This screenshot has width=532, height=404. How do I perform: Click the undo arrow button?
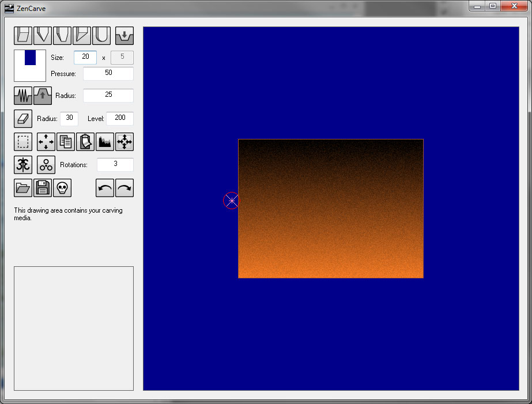coord(105,188)
